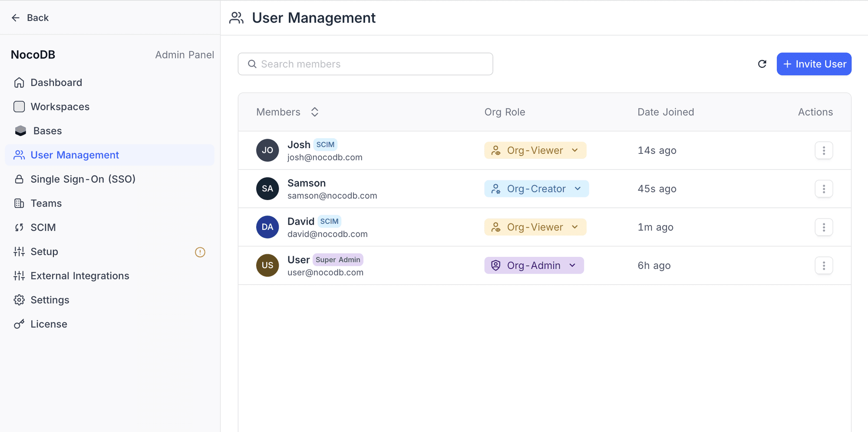Open the Settings page in sidebar
Screen dimensions: 868x432
click(x=50, y=299)
